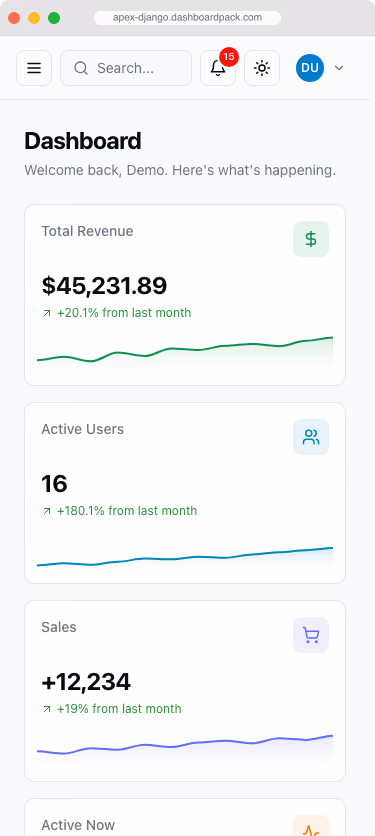Click the +12,234 sales value
The width and height of the screenshot is (375, 836).
coord(86,682)
